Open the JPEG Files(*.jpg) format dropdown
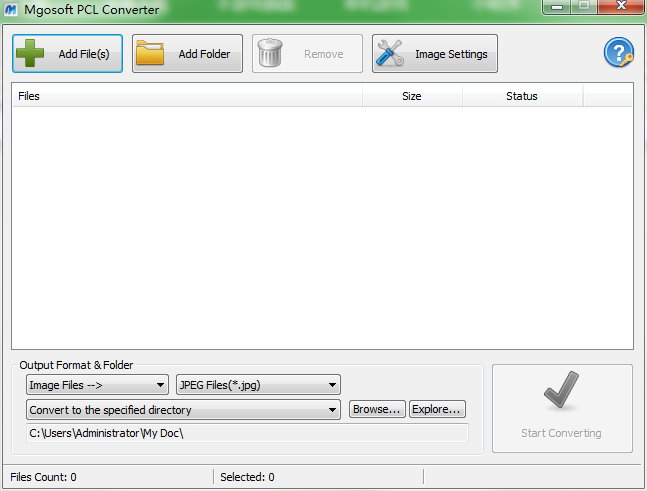Image resolution: width=647 pixels, height=491 pixels. tap(258, 385)
